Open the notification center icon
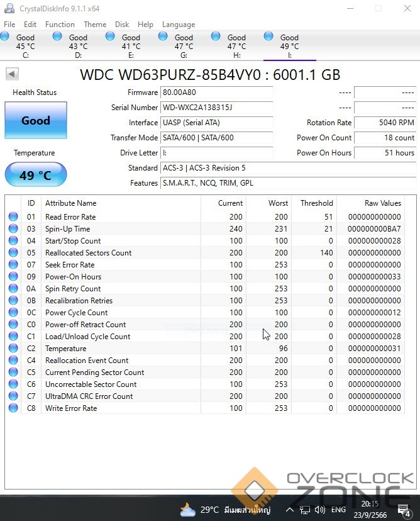The width and height of the screenshot is (420, 521). (404, 510)
